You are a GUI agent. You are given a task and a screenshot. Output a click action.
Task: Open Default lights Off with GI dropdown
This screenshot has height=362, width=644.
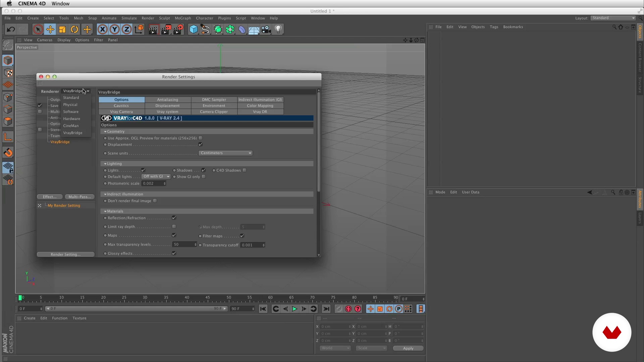point(156,177)
